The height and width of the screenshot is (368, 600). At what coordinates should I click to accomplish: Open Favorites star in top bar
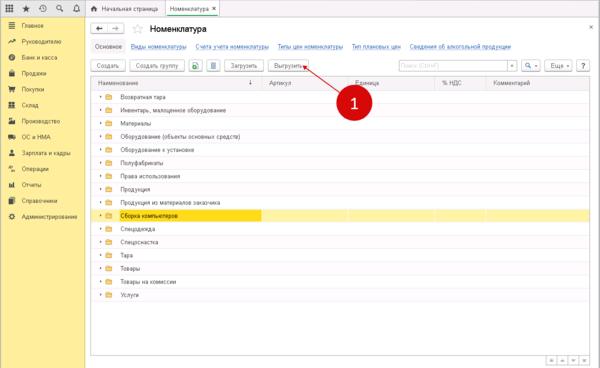[x=26, y=8]
